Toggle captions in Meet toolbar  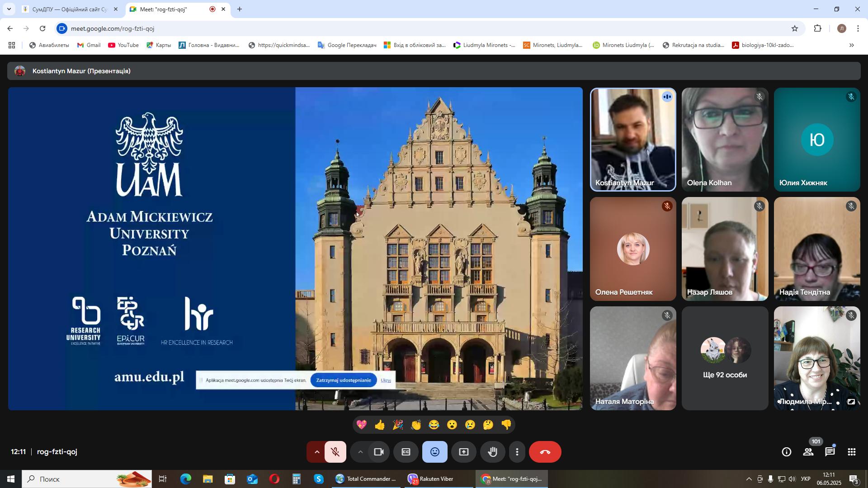[x=406, y=452]
